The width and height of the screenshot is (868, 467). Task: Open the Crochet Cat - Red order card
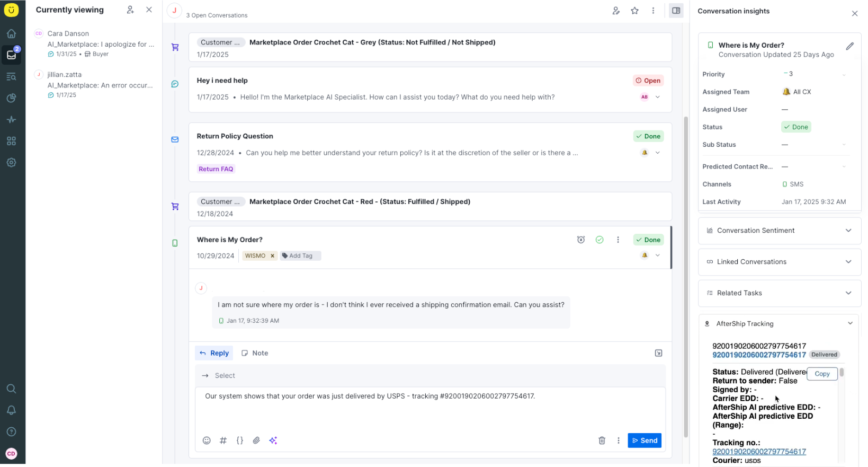coord(430,207)
